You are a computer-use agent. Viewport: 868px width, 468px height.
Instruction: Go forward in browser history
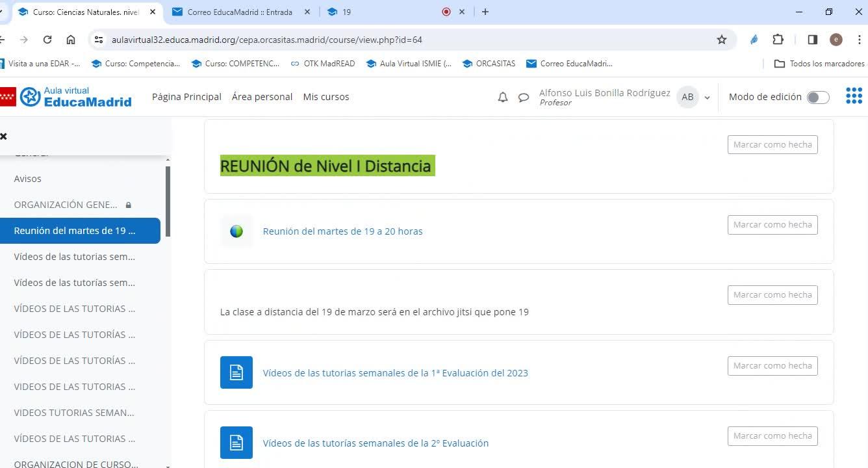tap(24, 40)
